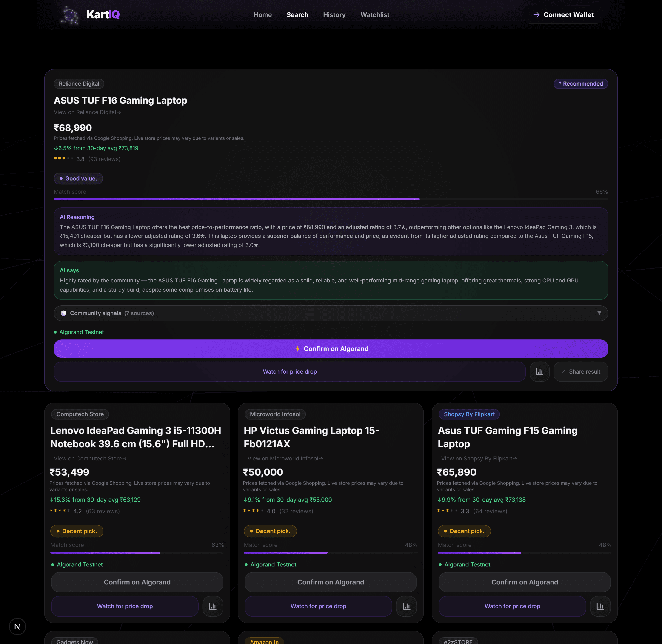Click the Reliance Digital store badge

pyautogui.click(x=79, y=83)
